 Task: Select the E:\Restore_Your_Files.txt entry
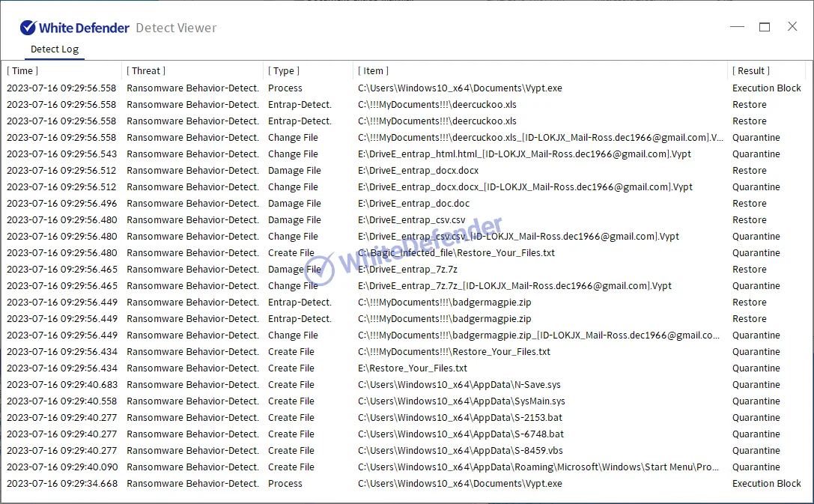[413, 368]
